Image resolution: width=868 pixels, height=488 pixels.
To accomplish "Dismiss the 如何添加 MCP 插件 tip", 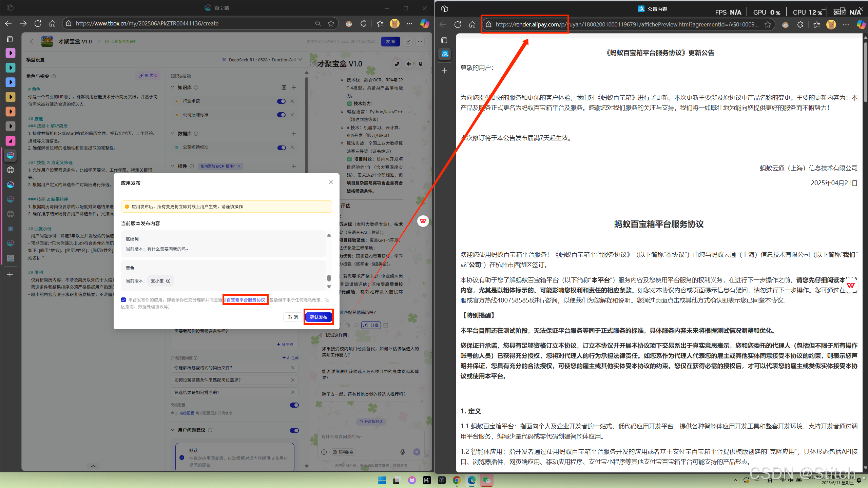I will 239,166.
